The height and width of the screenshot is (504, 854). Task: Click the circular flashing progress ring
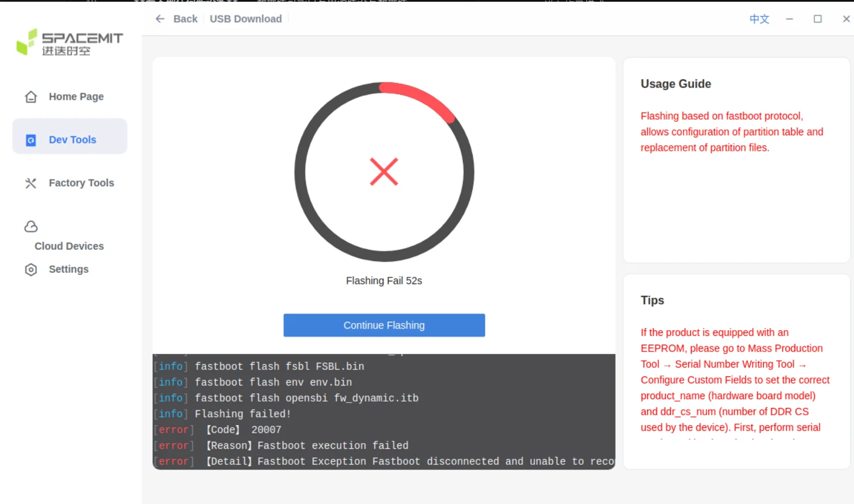[384, 171]
